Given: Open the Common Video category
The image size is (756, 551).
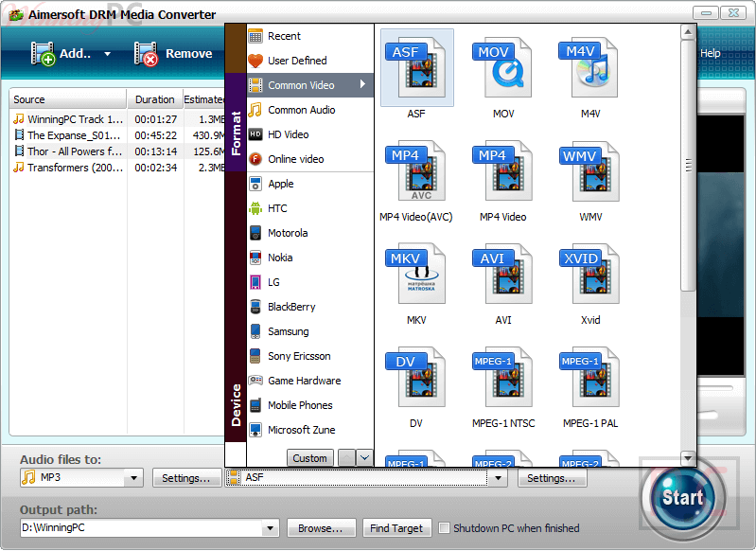Looking at the screenshot, I should pyautogui.click(x=310, y=85).
